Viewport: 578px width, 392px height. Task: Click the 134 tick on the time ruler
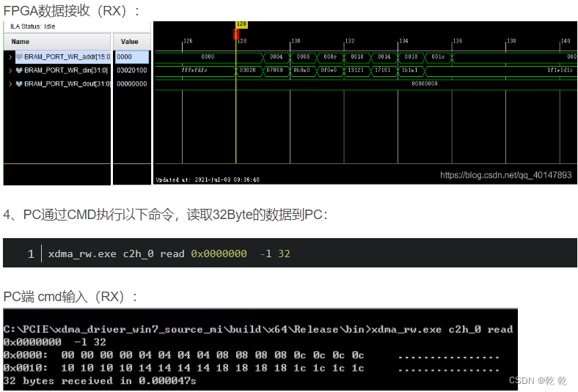coord(403,41)
